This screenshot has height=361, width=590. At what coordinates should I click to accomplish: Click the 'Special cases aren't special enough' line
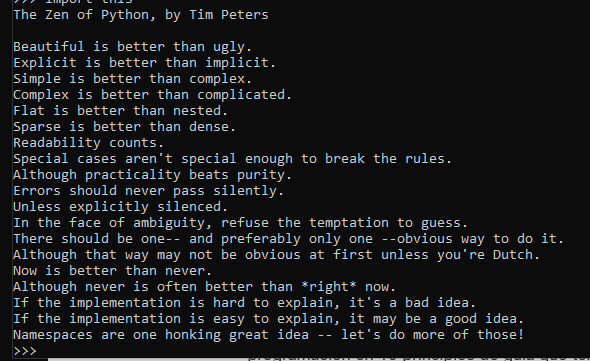232,159
